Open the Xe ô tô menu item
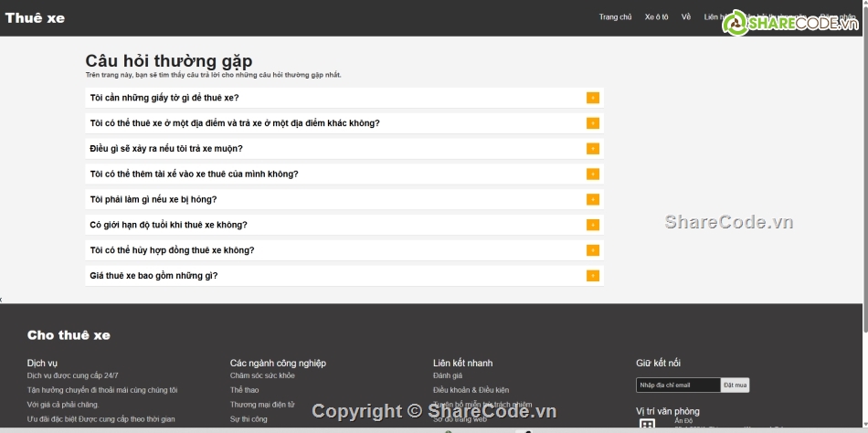 pyautogui.click(x=656, y=17)
